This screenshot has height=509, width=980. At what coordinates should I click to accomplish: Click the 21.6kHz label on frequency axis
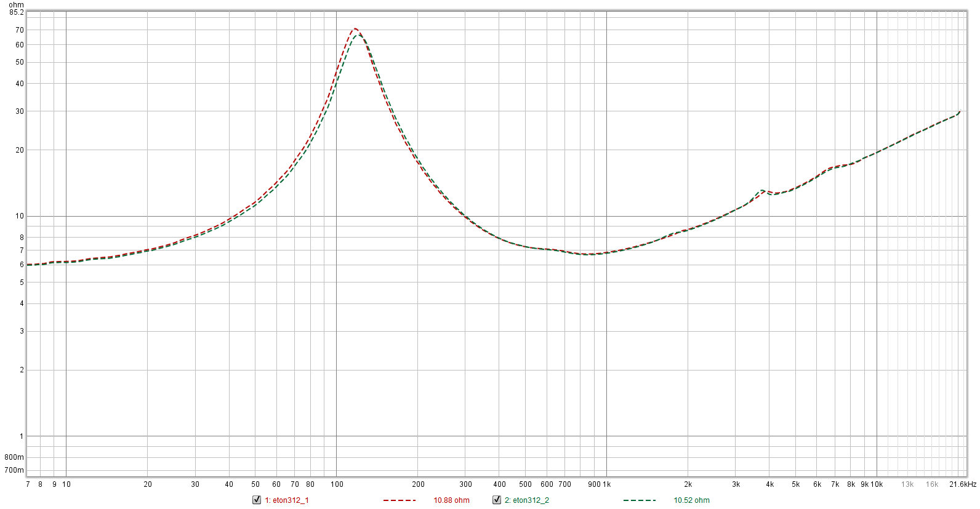coord(963,484)
